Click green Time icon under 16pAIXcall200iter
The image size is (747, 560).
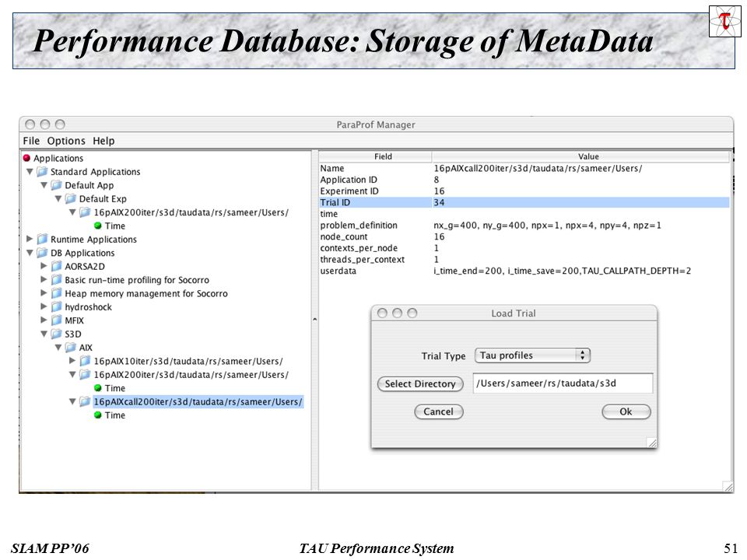98,415
